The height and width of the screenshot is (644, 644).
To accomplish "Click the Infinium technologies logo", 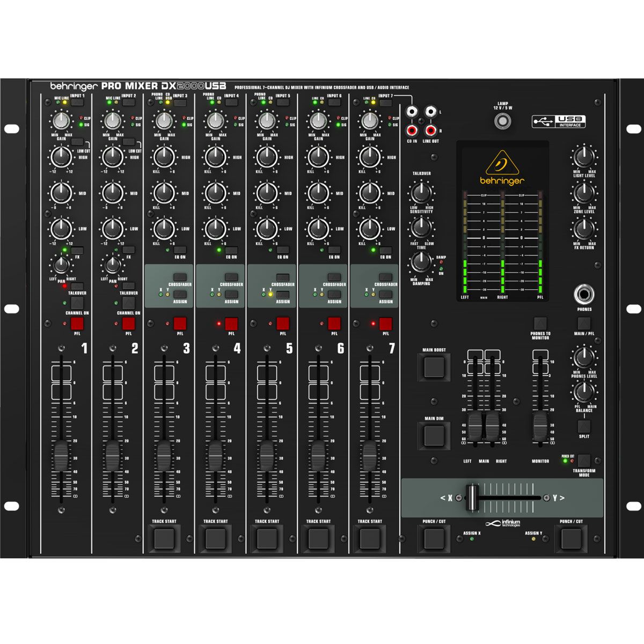I will coord(503,523).
